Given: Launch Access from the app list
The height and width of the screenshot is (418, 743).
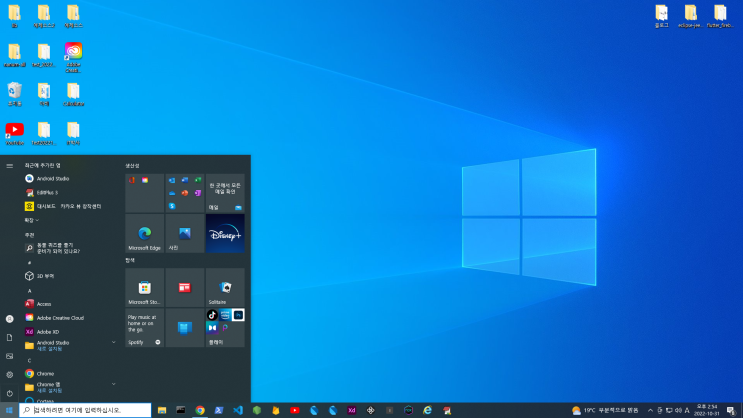Looking at the screenshot, I should coord(69,304).
